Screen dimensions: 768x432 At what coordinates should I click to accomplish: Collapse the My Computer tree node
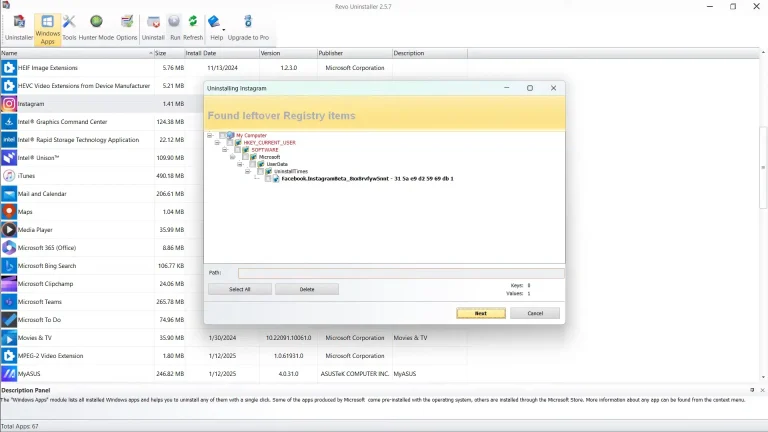(210, 135)
